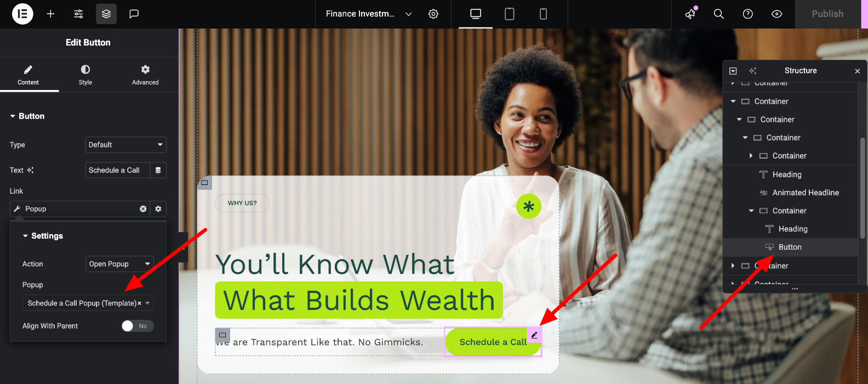Open the Action dropdown
The image size is (868, 384).
coord(119,264)
